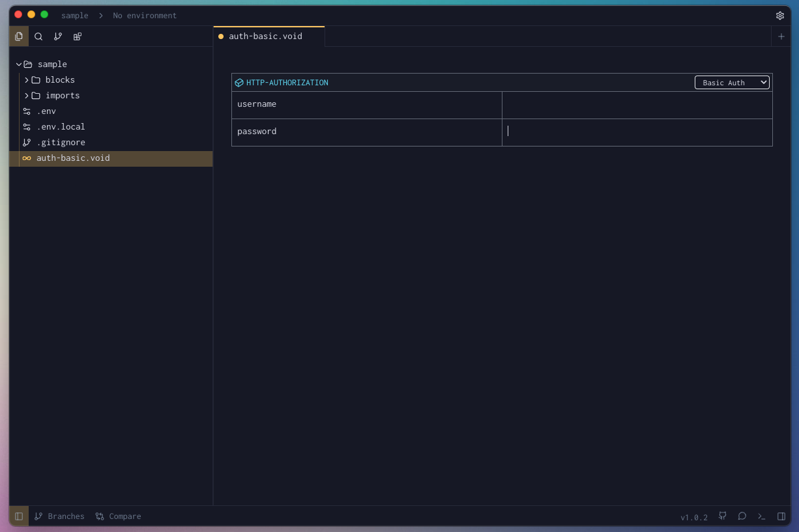Viewport: 799px width, 532px height.
Task: Open the extensions/blocks sidebar panel
Action: (x=77, y=36)
